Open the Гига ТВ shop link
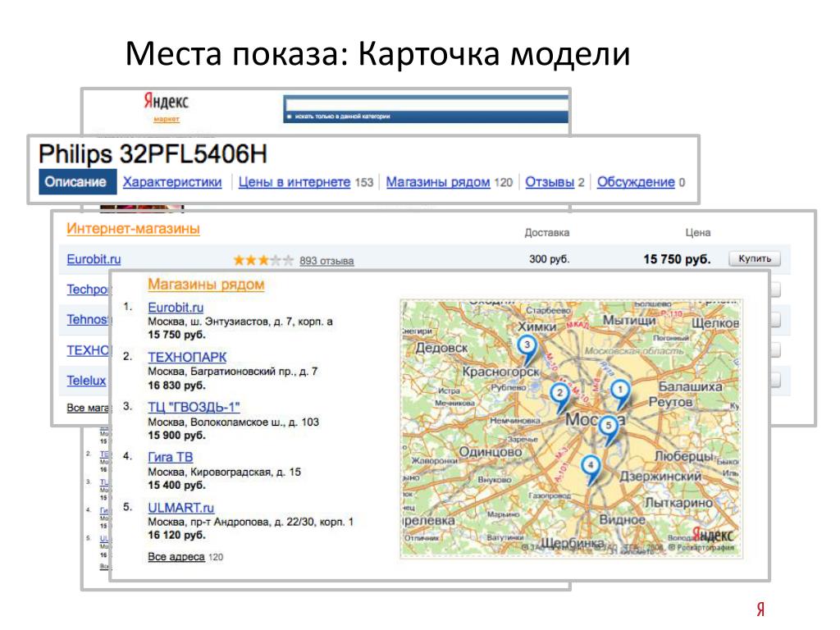 coord(171,458)
